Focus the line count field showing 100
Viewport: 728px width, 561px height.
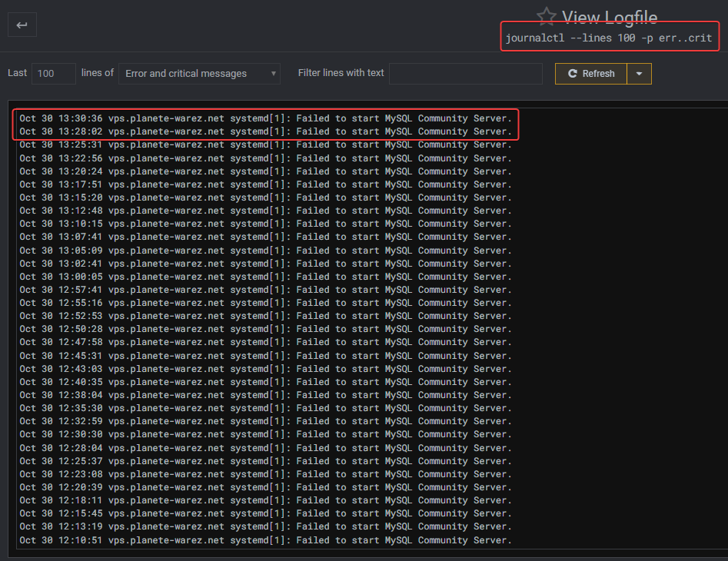[54, 74]
